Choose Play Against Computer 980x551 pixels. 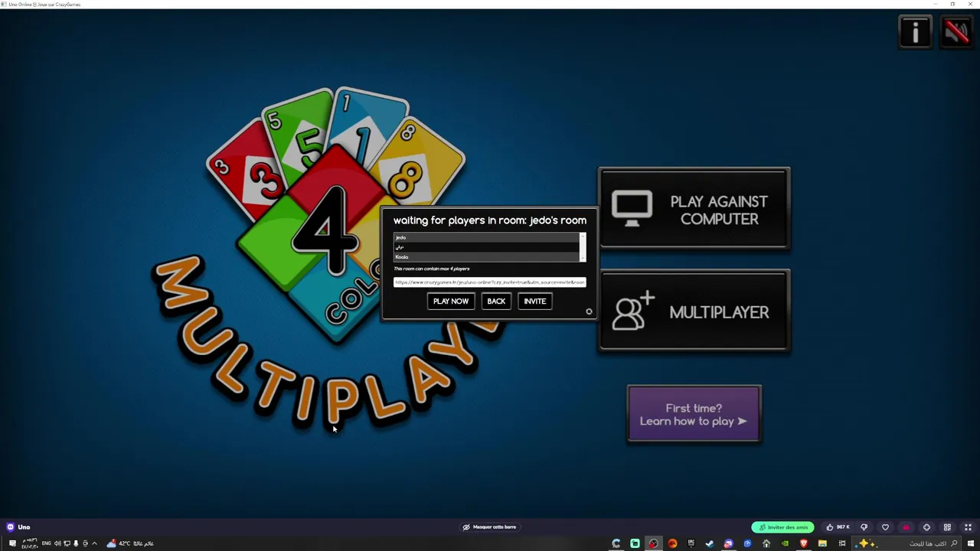[x=694, y=209]
